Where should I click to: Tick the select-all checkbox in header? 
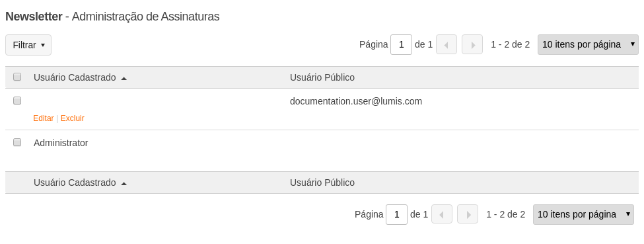[x=17, y=77]
